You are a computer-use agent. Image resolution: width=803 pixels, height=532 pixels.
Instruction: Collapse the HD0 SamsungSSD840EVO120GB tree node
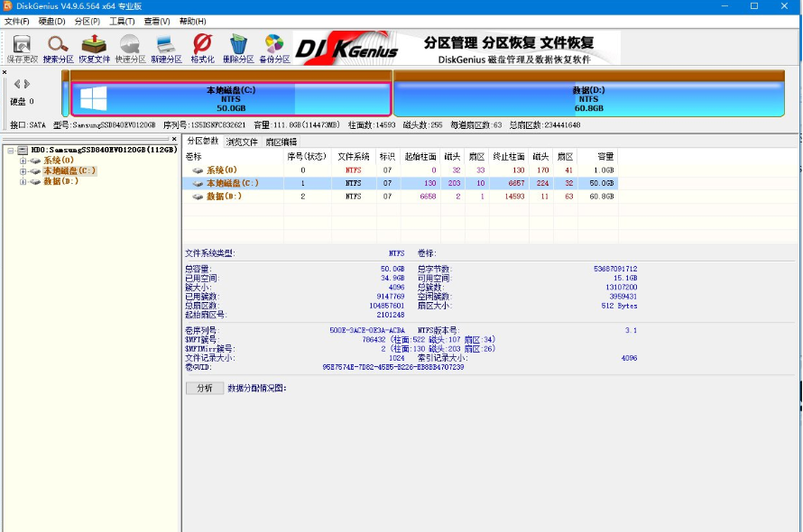tap(10, 151)
